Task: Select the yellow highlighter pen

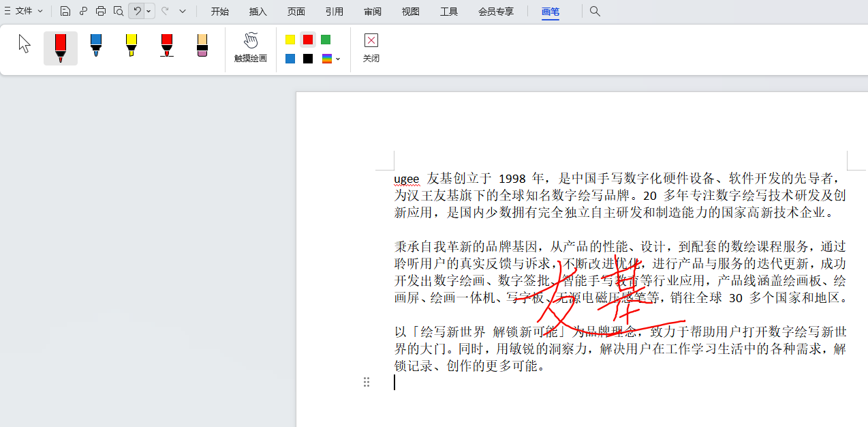Action: 131,45
